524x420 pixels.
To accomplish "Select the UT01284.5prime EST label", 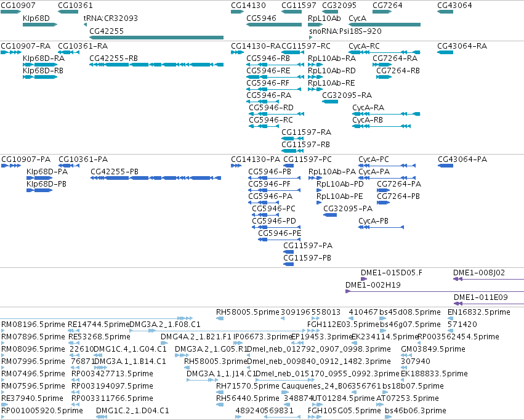I will (343, 398).
